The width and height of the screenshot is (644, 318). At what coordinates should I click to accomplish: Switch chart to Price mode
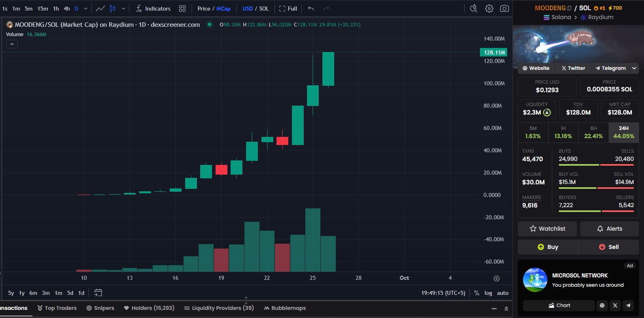point(204,9)
